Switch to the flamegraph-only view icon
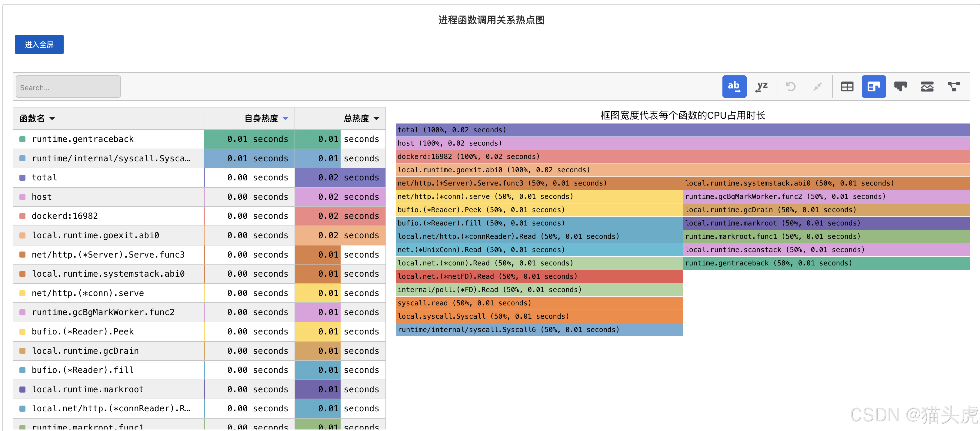Screen dimensions: 980x431 900,87
